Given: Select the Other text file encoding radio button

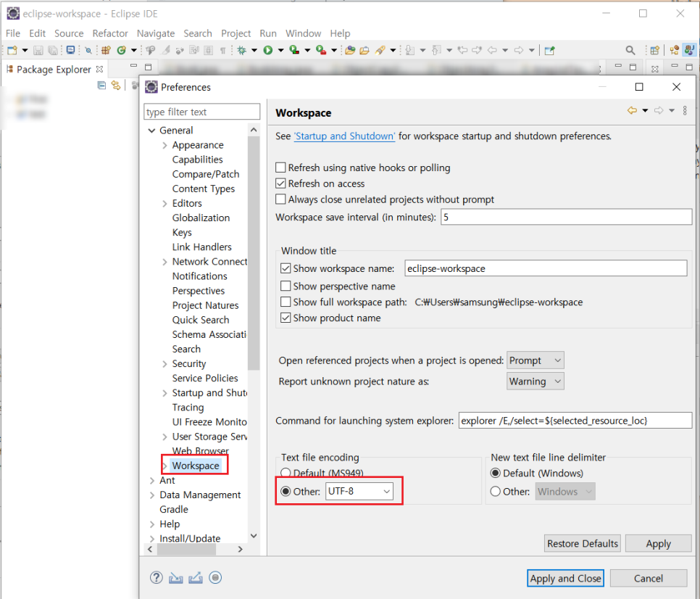Looking at the screenshot, I should [286, 492].
